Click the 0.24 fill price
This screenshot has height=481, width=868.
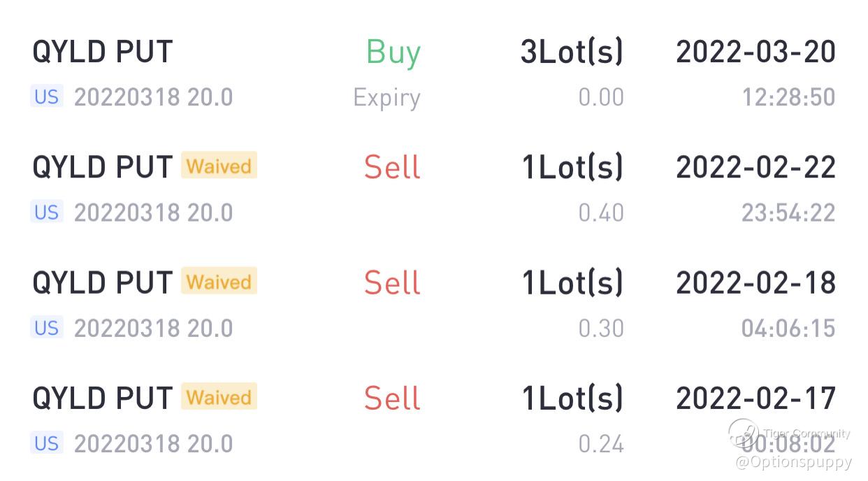pos(600,444)
